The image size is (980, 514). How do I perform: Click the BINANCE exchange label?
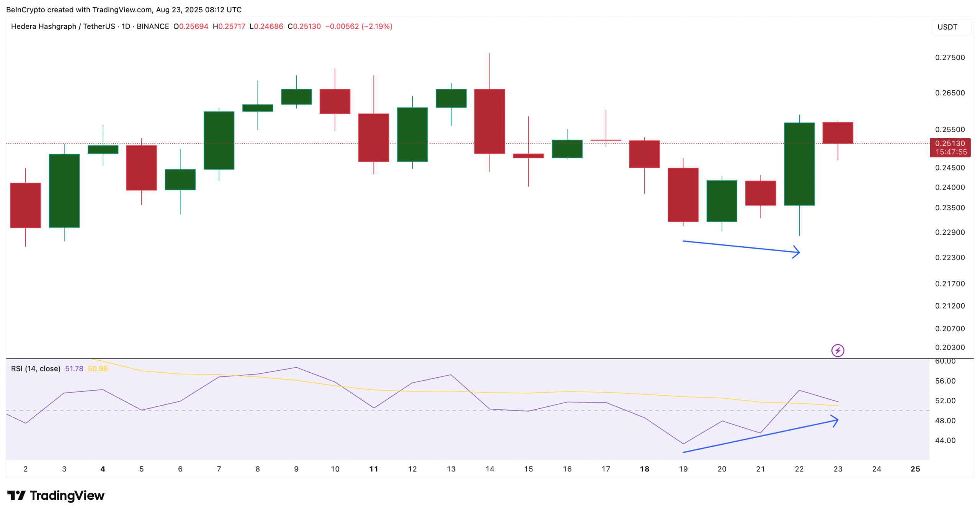pyautogui.click(x=154, y=26)
